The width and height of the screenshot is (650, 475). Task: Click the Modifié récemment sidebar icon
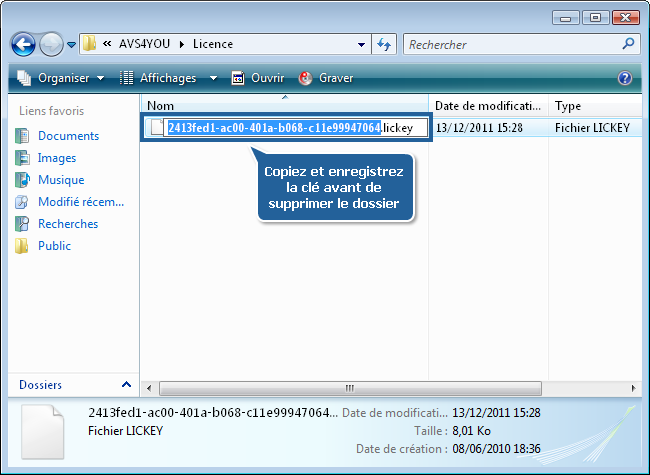(x=22, y=202)
